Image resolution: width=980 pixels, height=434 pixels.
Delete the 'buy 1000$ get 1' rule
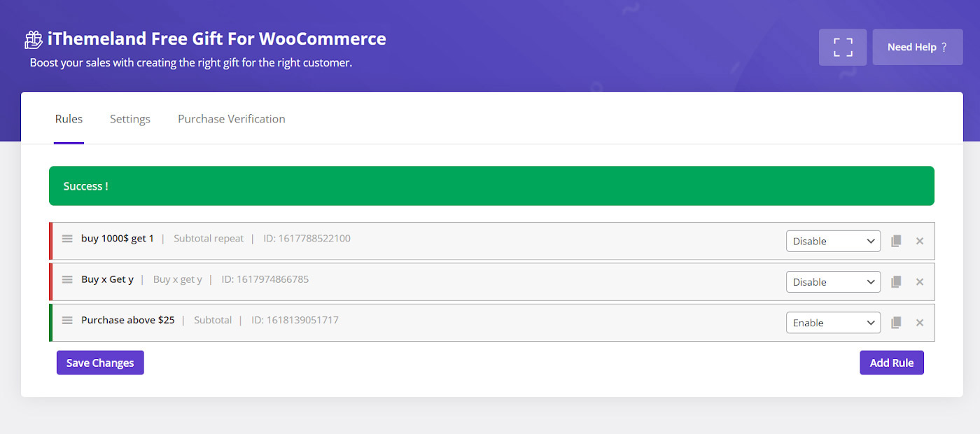(x=920, y=241)
